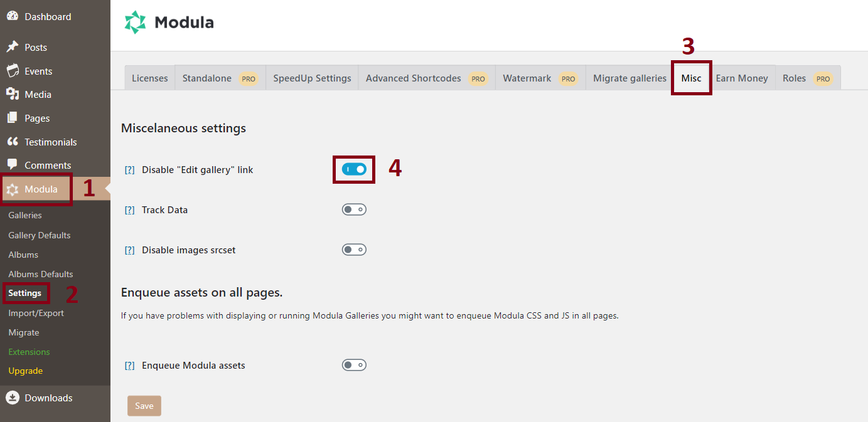Open Comments via the speech bubble icon

click(13, 165)
